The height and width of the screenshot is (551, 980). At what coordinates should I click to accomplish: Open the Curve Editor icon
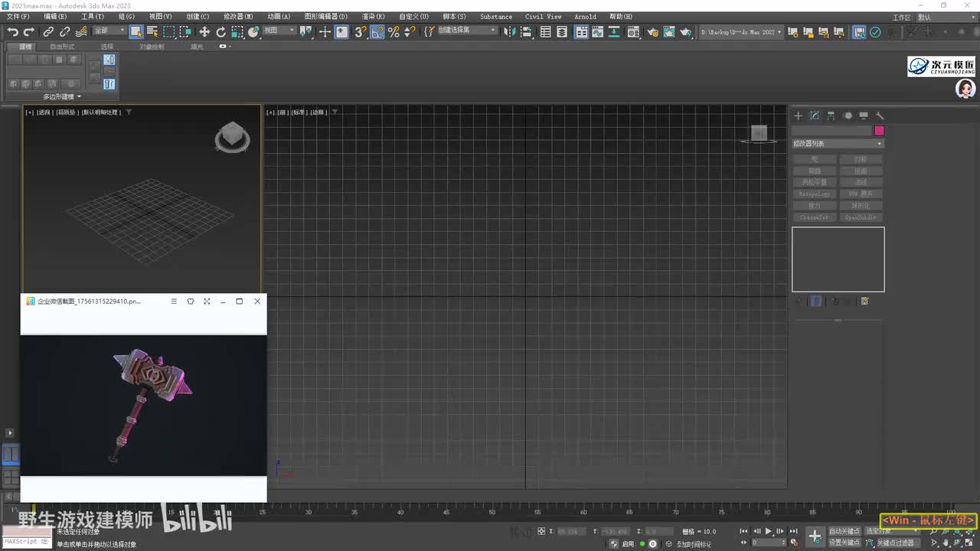[x=598, y=32]
